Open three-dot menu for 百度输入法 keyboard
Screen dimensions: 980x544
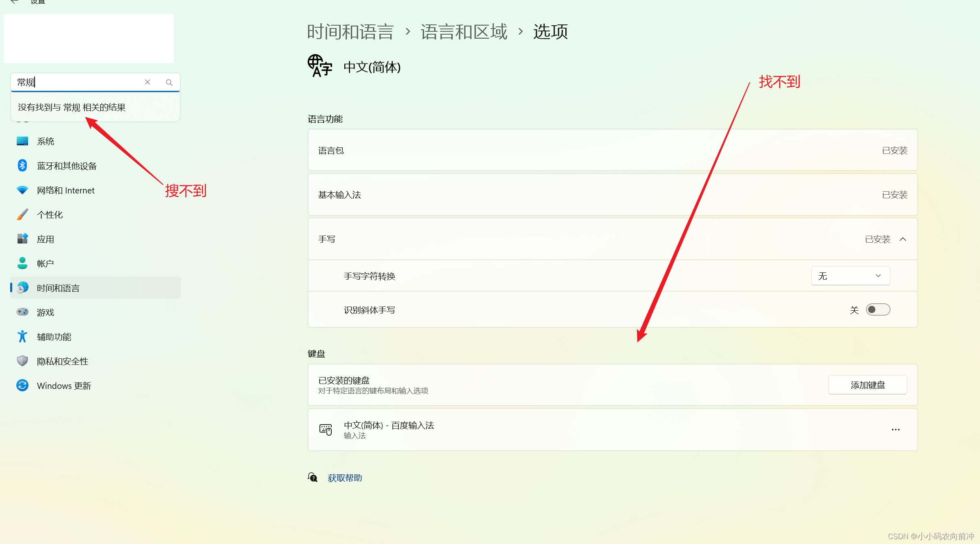895,430
